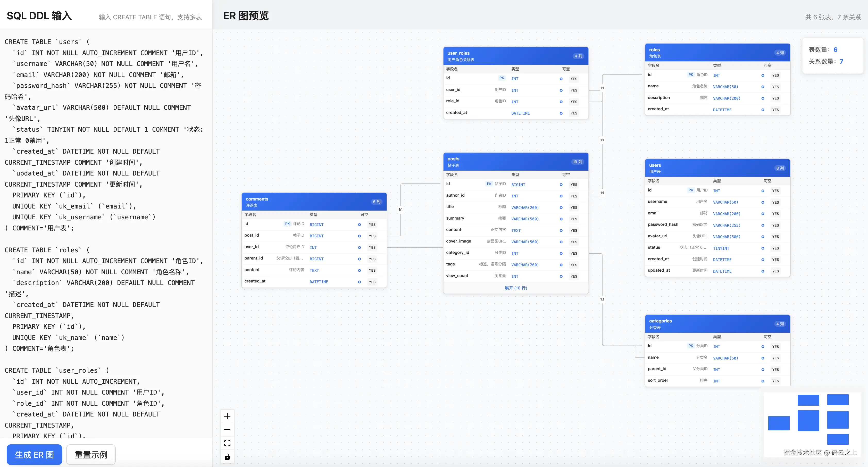Toggle the unlock icon to lock the canvas
This screenshot has height=467, width=868.
228,457
